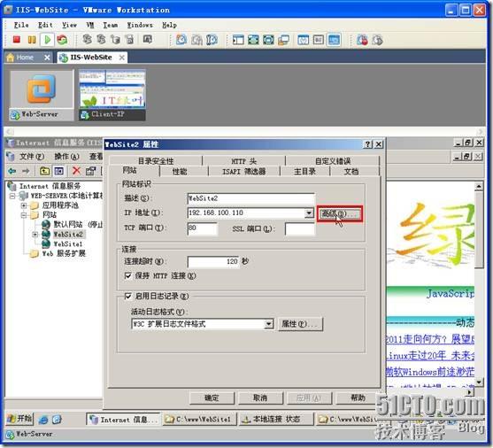Click the Revert to Snapshot icon
Image resolution: width=493 pixels, height=448 pixels.
pos(196,40)
